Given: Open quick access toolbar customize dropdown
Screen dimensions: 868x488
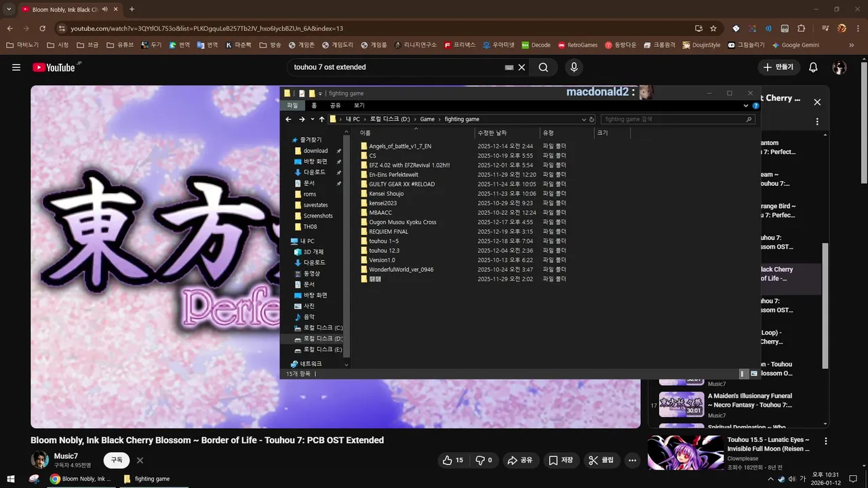Looking at the screenshot, I should click(321, 94).
